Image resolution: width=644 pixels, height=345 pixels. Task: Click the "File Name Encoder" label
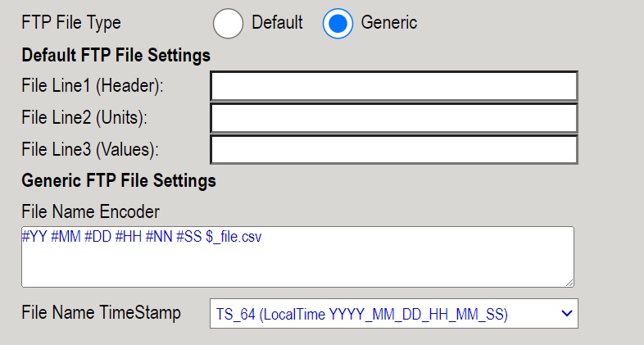click(90, 211)
